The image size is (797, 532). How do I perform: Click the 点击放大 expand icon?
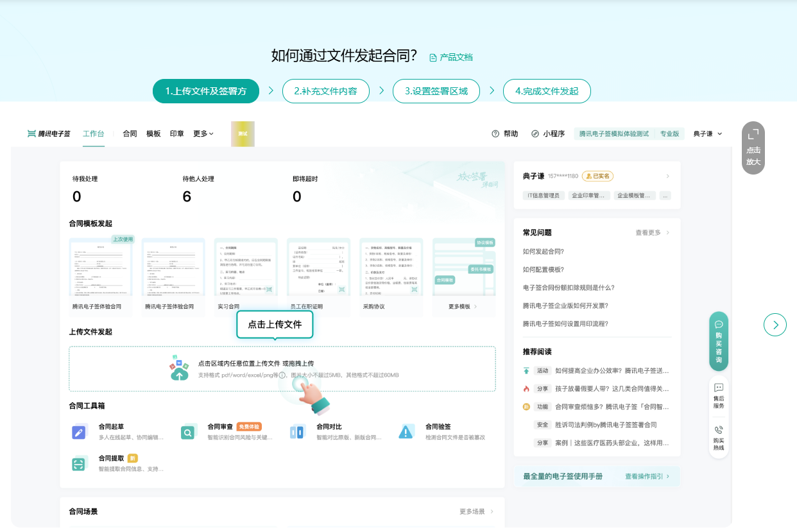pyautogui.click(x=753, y=133)
